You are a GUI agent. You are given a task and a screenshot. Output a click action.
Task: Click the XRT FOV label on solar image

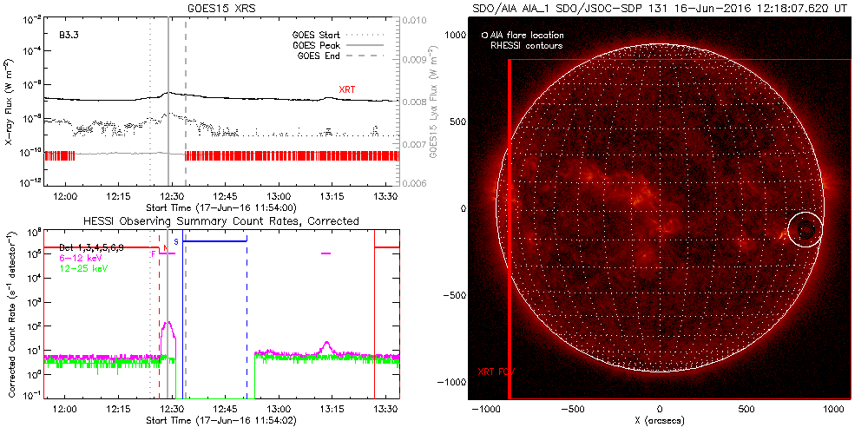pos(496,372)
